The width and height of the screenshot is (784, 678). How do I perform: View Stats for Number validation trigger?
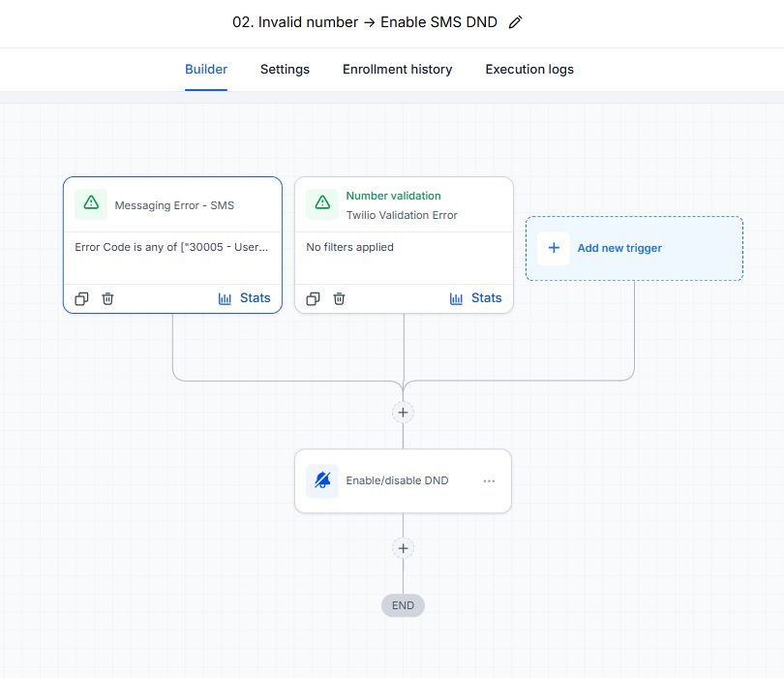click(475, 298)
